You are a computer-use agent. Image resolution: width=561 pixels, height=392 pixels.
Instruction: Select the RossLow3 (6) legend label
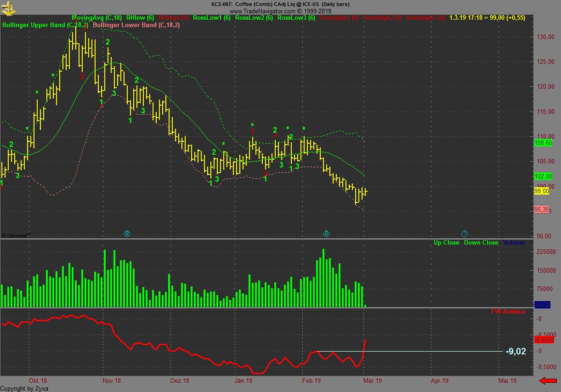[x=296, y=18]
